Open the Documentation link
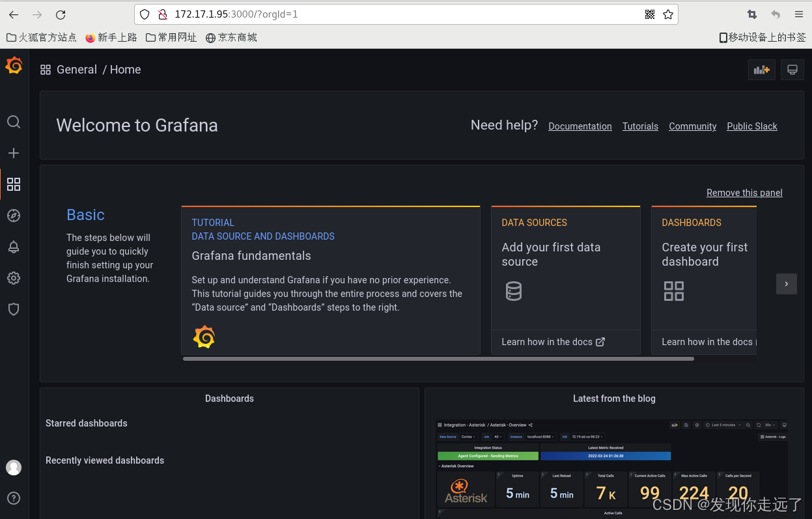 pos(580,126)
